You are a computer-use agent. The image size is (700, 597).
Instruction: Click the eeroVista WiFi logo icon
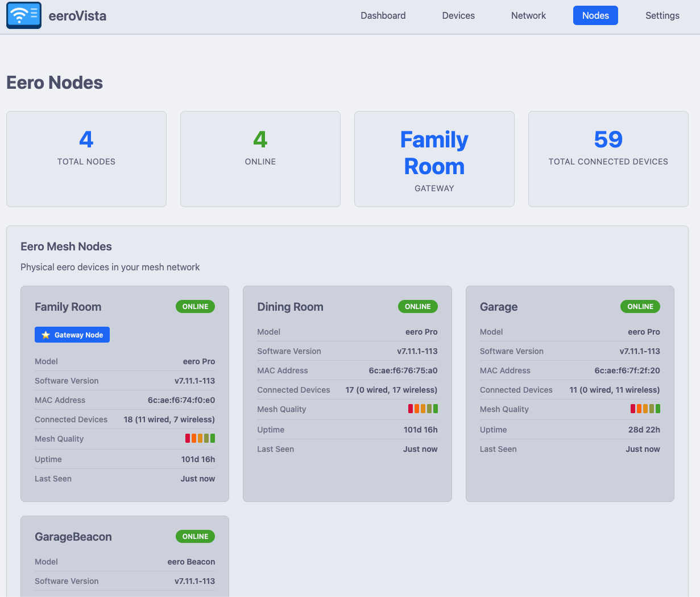click(x=24, y=15)
